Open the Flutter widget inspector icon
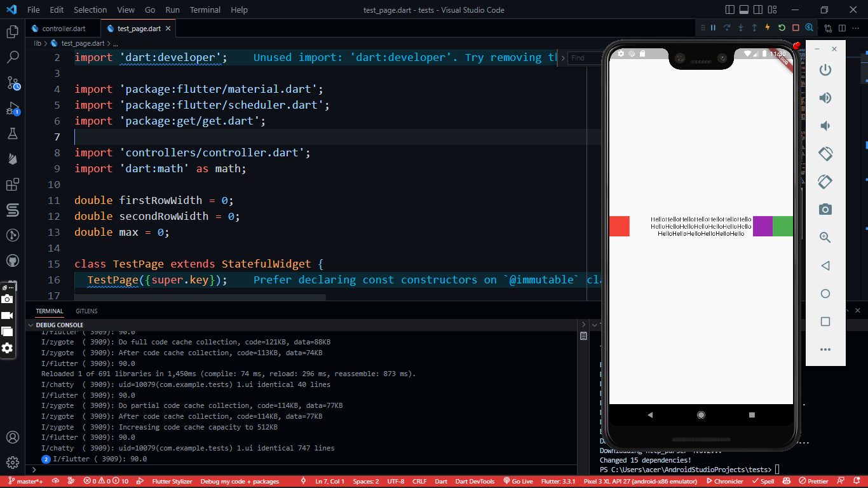Viewport: 868px width, 488px height. point(809,28)
